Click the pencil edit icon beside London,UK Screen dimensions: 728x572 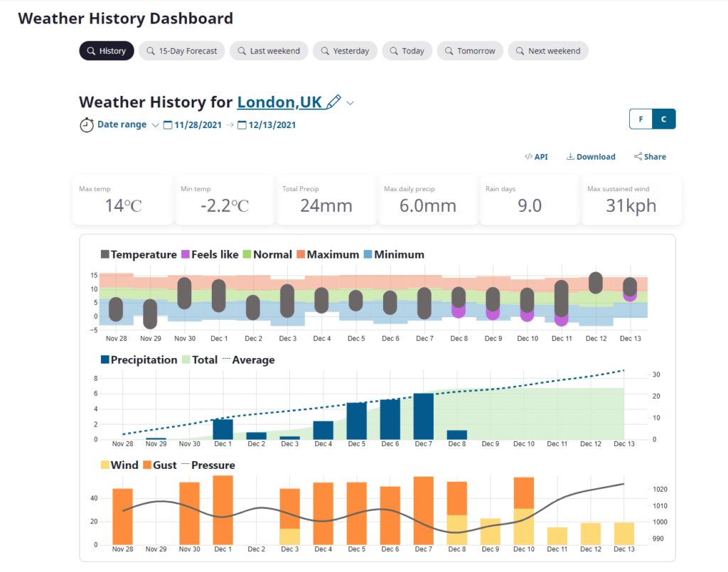tap(334, 102)
